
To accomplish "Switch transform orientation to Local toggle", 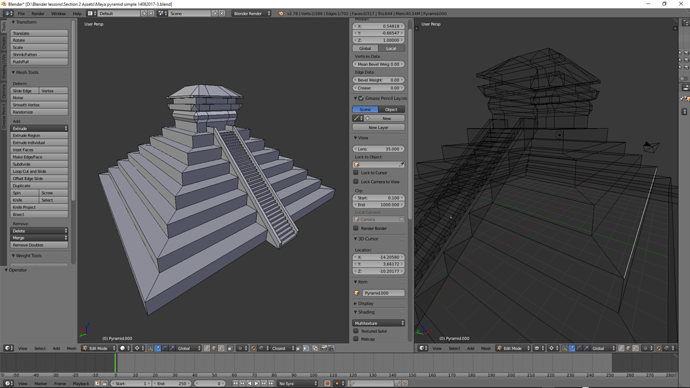I will pos(391,48).
